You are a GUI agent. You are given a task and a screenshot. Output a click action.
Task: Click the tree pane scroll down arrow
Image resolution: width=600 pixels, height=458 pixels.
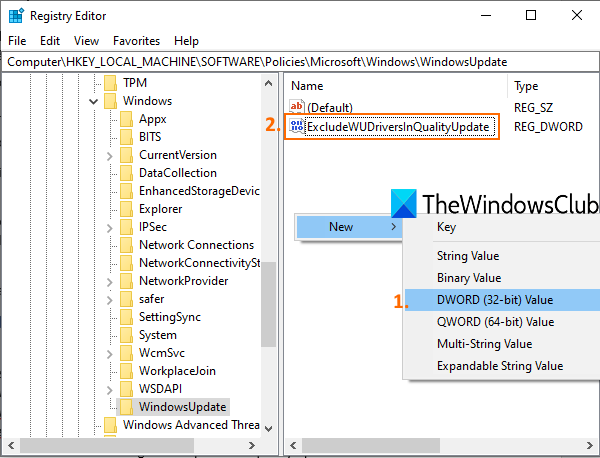pyautogui.click(x=269, y=429)
